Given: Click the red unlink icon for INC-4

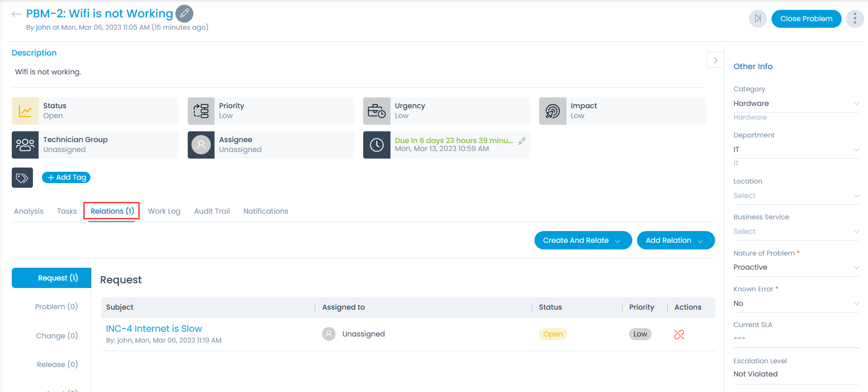Looking at the screenshot, I should 679,335.
